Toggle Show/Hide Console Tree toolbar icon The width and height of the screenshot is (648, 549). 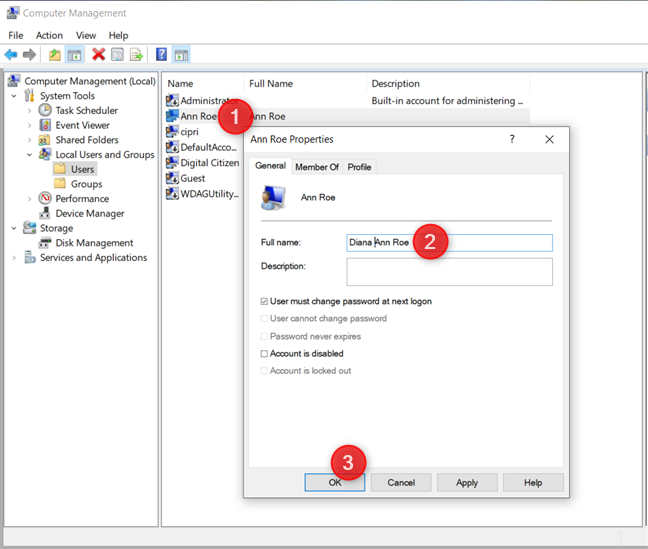coord(74,55)
